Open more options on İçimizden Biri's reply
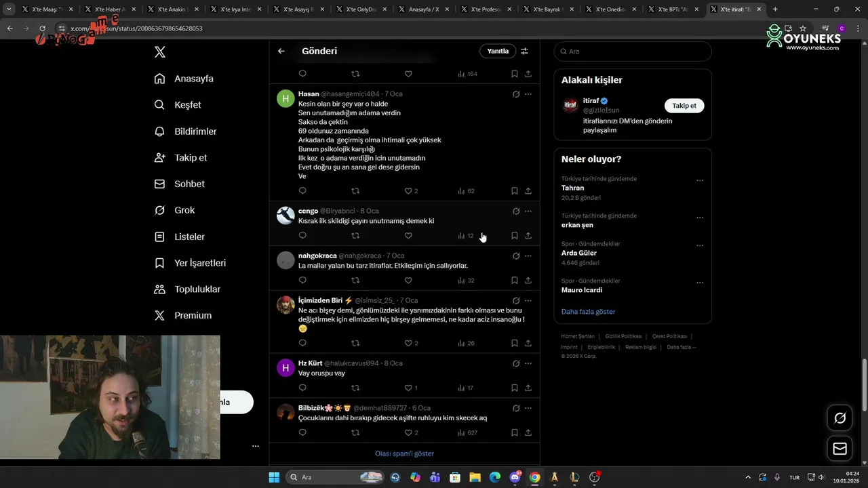The height and width of the screenshot is (488, 868). click(x=528, y=301)
